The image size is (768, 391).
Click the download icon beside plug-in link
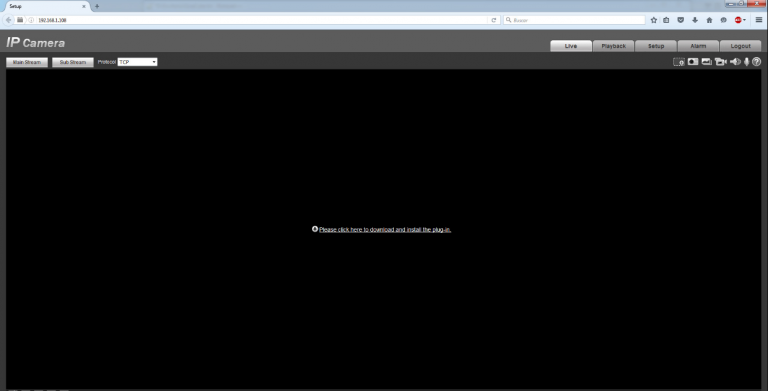pos(315,229)
